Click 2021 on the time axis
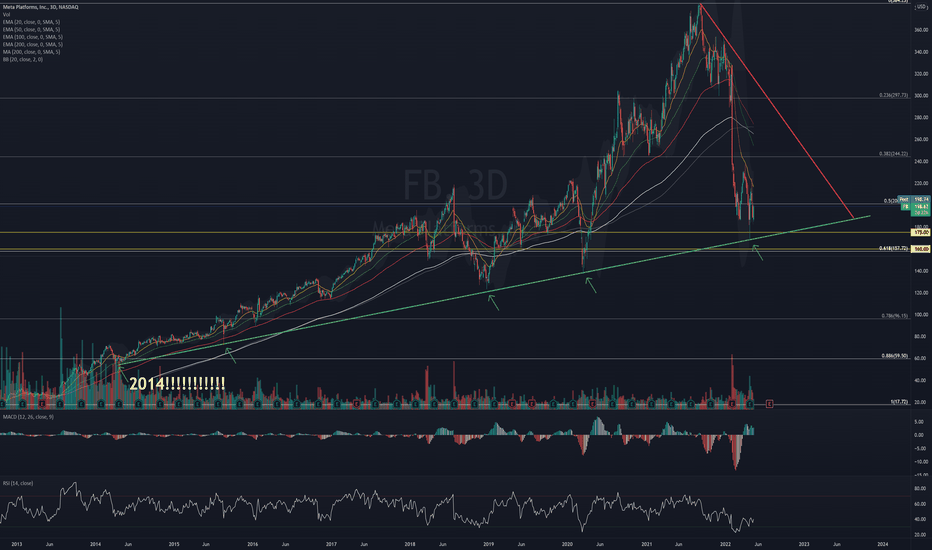Viewport: 932px width, 550px height. (x=647, y=544)
